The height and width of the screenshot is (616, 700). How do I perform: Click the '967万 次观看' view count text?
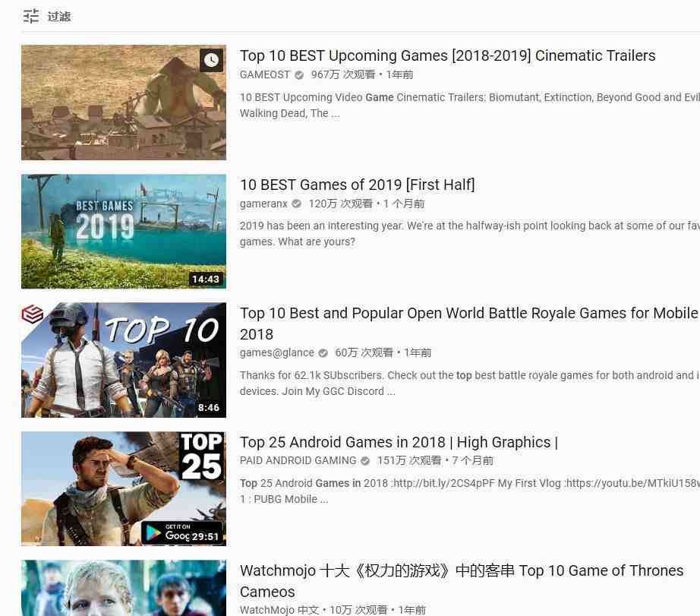[x=343, y=74]
